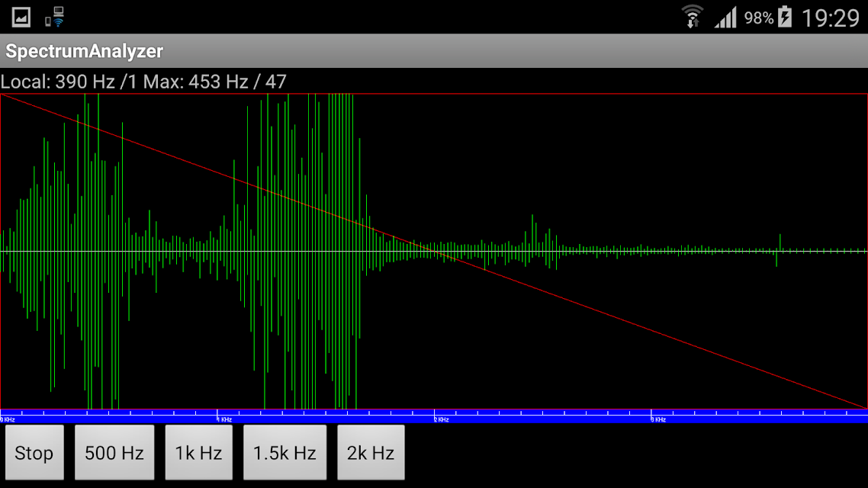
Task: Select the 2k Hz button
Action: click(x=371, y=453)
